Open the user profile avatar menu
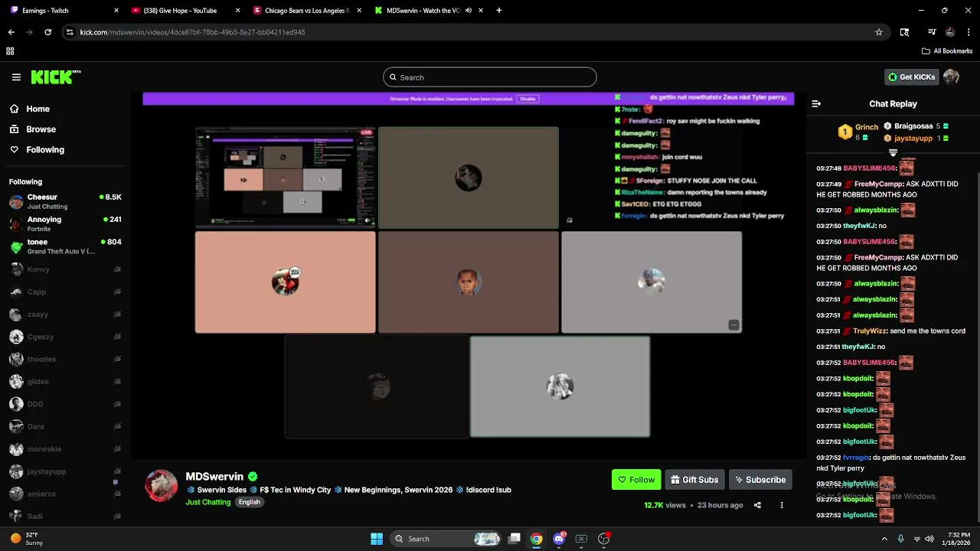The image size is (980, 551). (x=952, y=77)
